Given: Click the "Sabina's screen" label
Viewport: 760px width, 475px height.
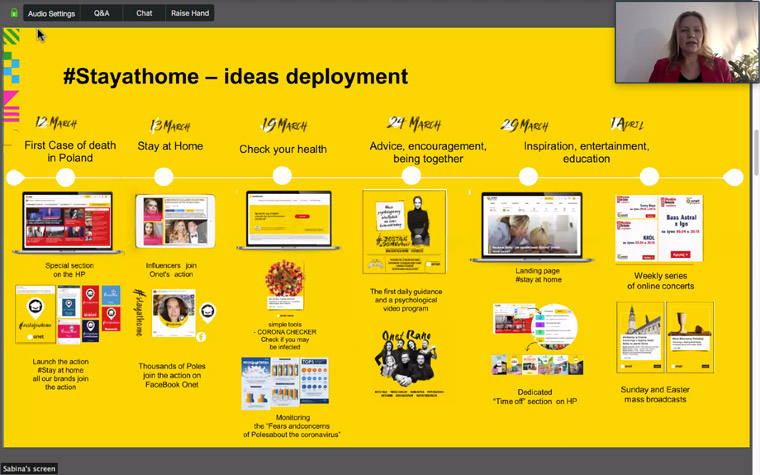Looking at the screenshot, I should click(x=29, y=468).
